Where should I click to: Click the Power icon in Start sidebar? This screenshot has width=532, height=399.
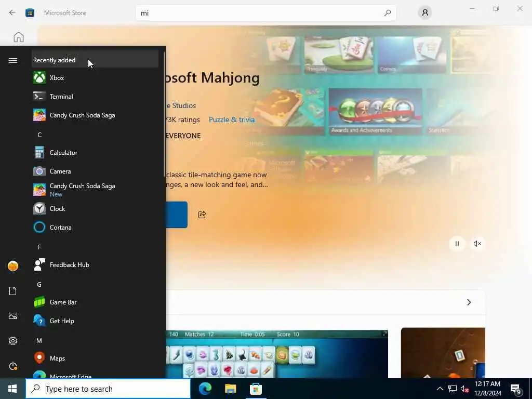point(13,366)
